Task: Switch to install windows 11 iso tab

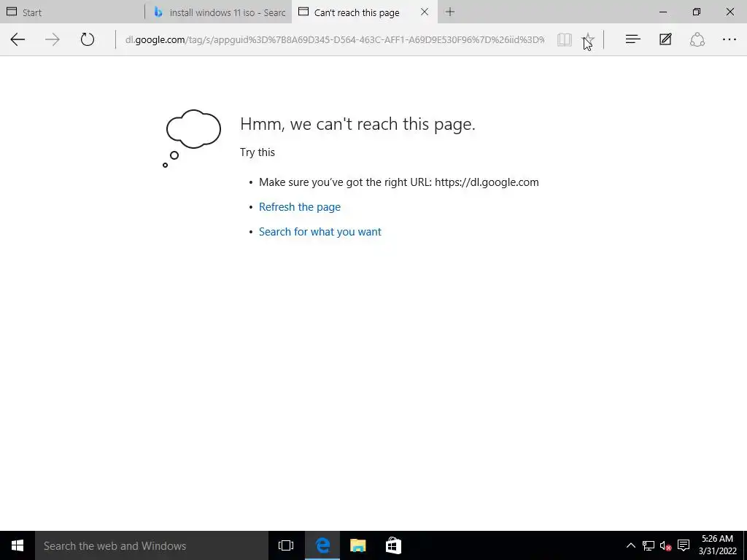Action: click(219, 12)
